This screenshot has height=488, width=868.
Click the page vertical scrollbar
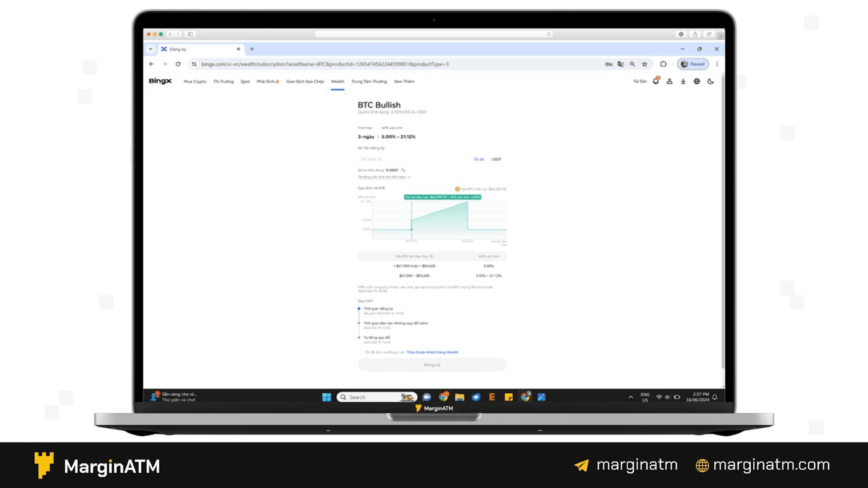click(x=723, y=222)
